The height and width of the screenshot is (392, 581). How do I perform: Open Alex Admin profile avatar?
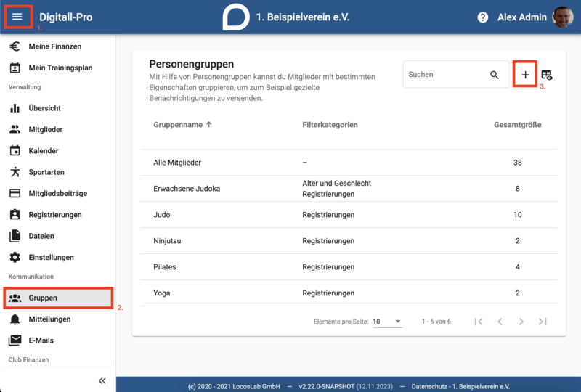(562, 17)
